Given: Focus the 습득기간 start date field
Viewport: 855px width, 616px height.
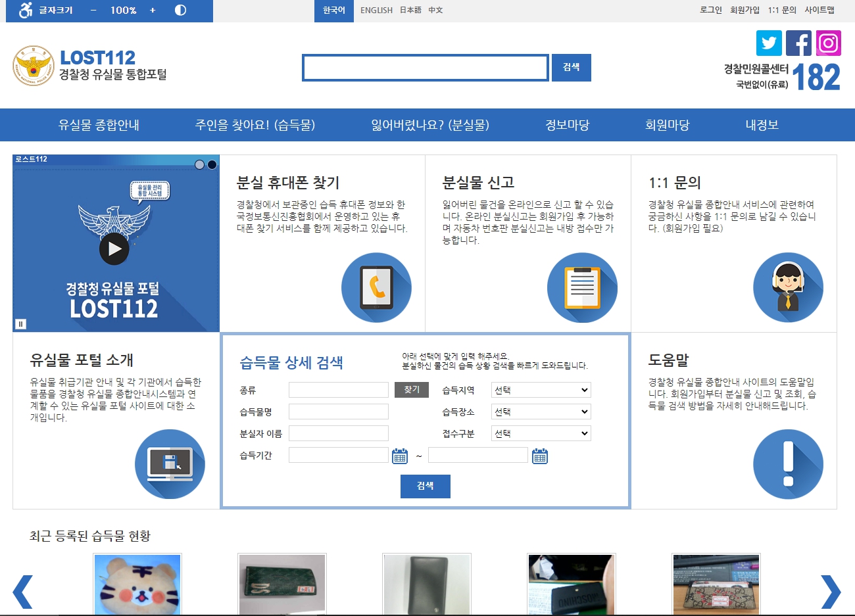Looking at the screenshot, I should click(x=339, y=455).
